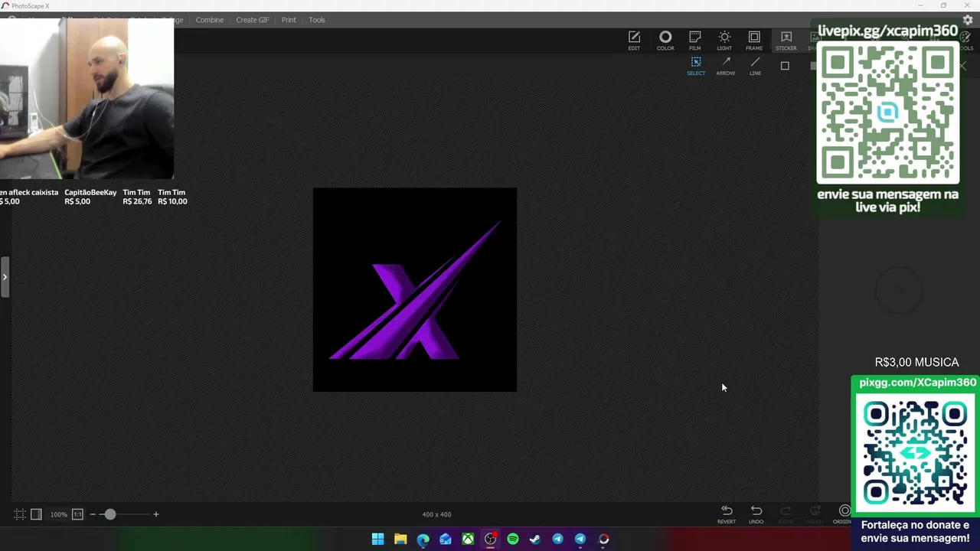Click the Revert button
The image size is (980, 551).
pyautogui.click(x=727, y=514)
